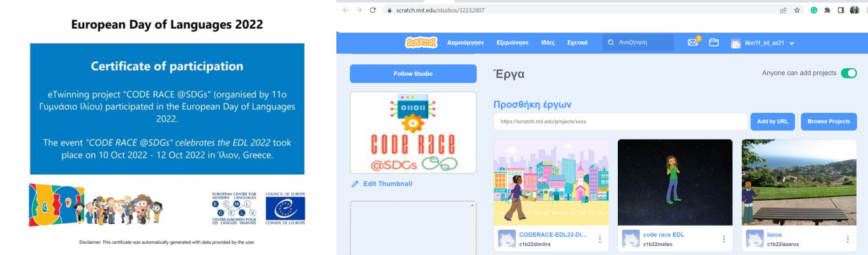The image size is (868, 255).
Task: Click the Browse Projects button
Action: [x=828, y=122]
